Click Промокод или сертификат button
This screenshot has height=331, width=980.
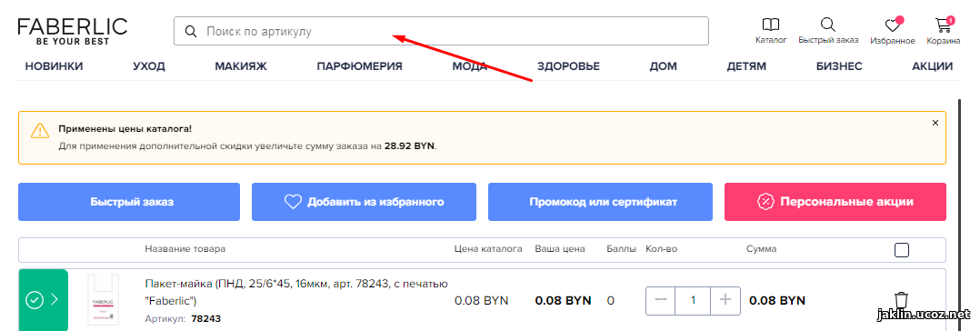tap(600, 202)
